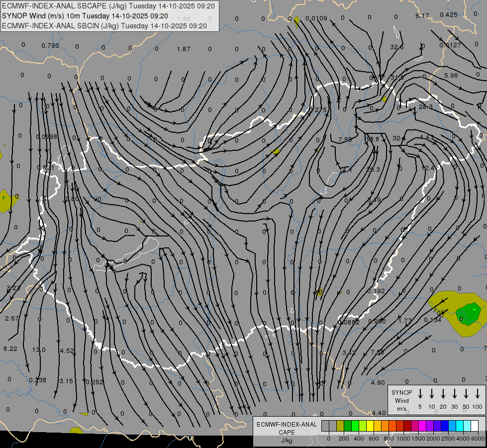Click the map value '8.22'
Screen dimensions: 487x448
(10, 349)
